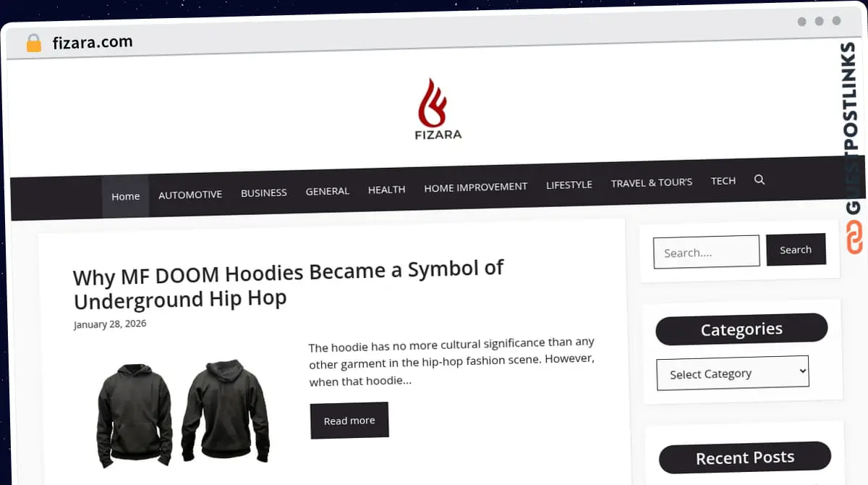Image resolution: width=868 pixels, height=485 pixels.
Task: Open the BUSINESS category in navbar
Action: click(x=264, y=193)
